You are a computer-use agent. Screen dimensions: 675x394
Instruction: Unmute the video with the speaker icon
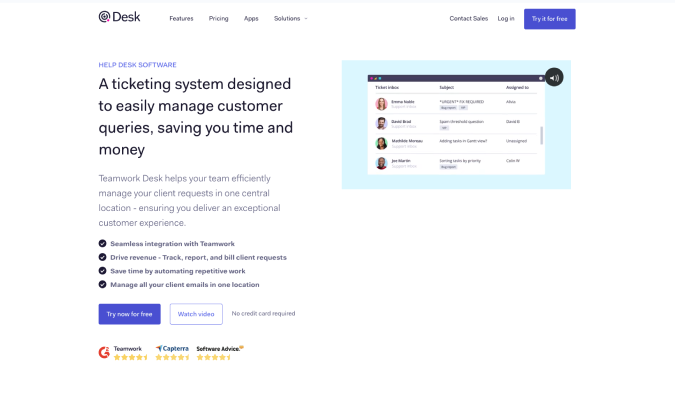click(x=554, y=78)
